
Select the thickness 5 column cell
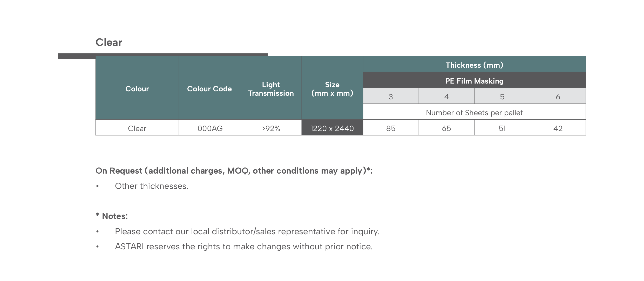click(502, 96)
